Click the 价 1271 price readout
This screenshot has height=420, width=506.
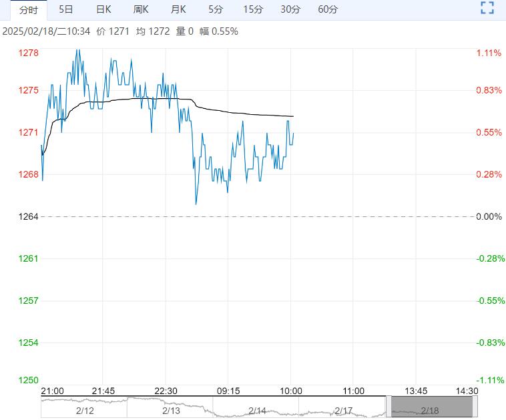[x=113, y=31]
